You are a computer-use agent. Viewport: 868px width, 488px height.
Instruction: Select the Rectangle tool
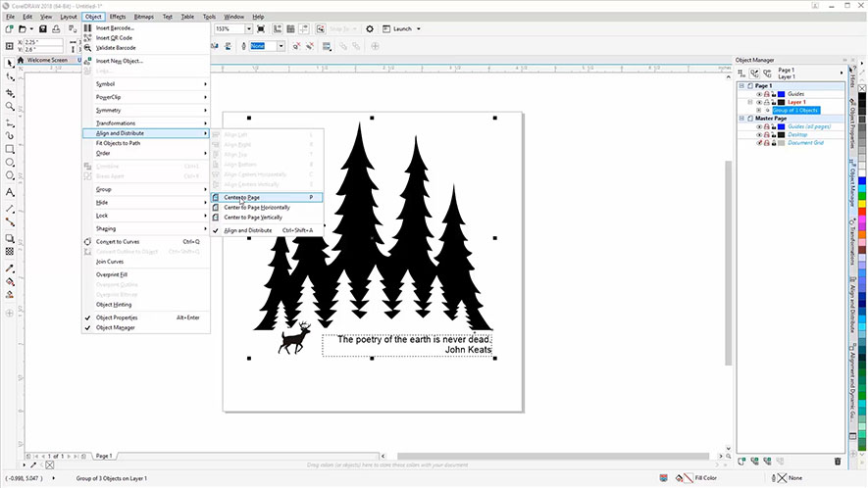click(x=10, y=150)
